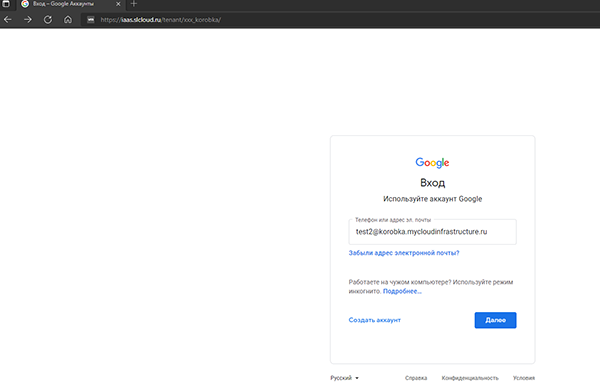Open the browser home page
This screenshot has width=600, height=390.
(68, 20)
